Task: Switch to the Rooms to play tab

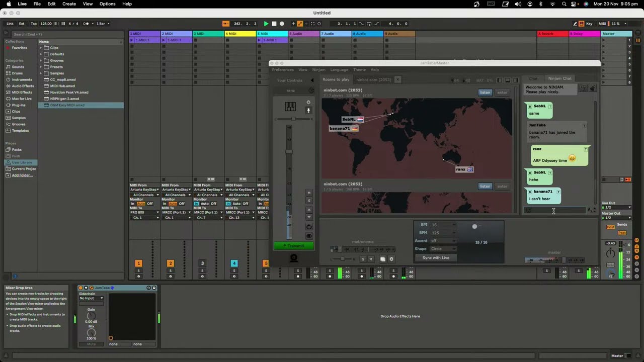Action: tap(336, 79)
